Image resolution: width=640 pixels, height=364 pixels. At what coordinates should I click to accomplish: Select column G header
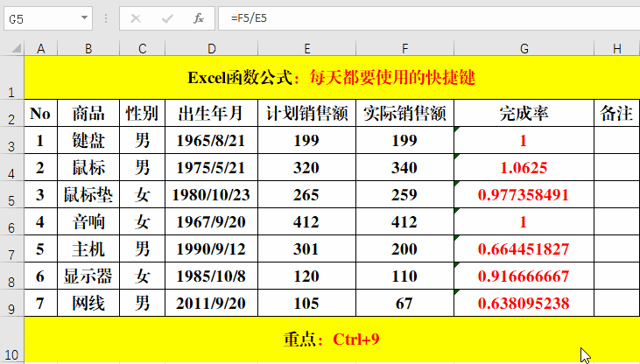pos(524,48)
